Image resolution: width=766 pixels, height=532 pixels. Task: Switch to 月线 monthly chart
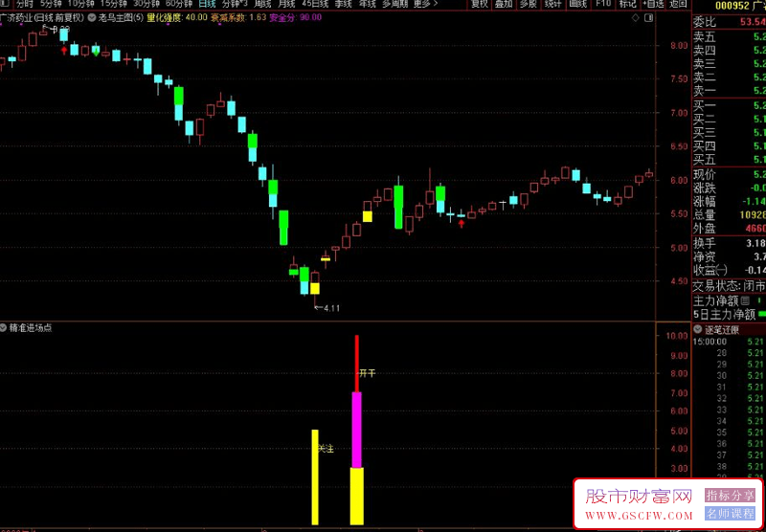(x=286, y=4)
